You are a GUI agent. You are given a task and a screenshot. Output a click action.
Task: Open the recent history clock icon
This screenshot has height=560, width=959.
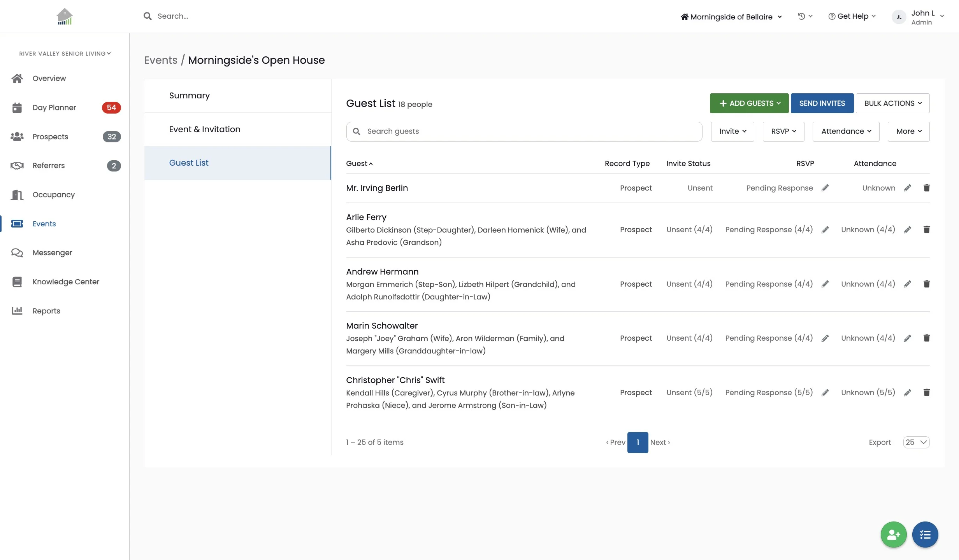[802, 16]
